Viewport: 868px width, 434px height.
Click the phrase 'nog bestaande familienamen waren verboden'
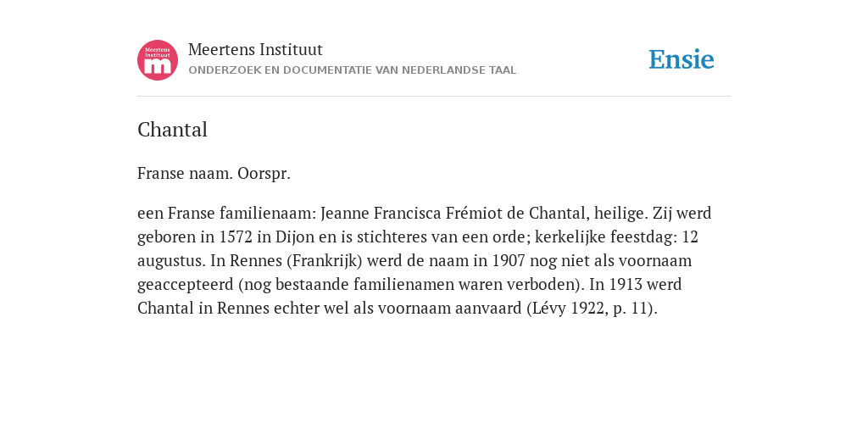click(411, 285)
